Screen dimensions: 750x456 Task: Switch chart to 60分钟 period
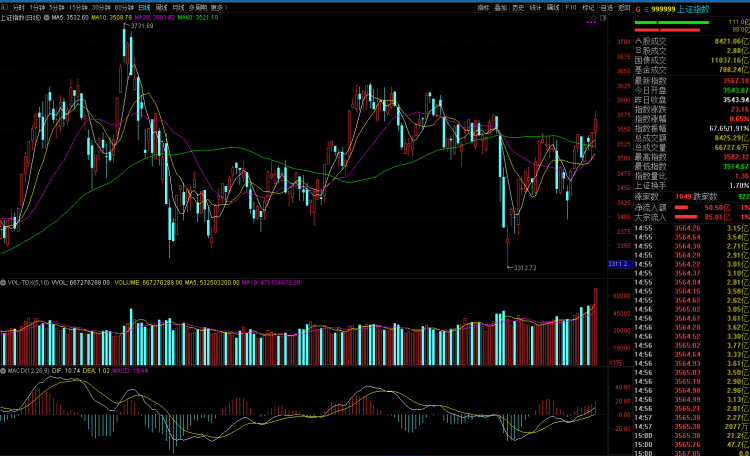coord(124,7)
